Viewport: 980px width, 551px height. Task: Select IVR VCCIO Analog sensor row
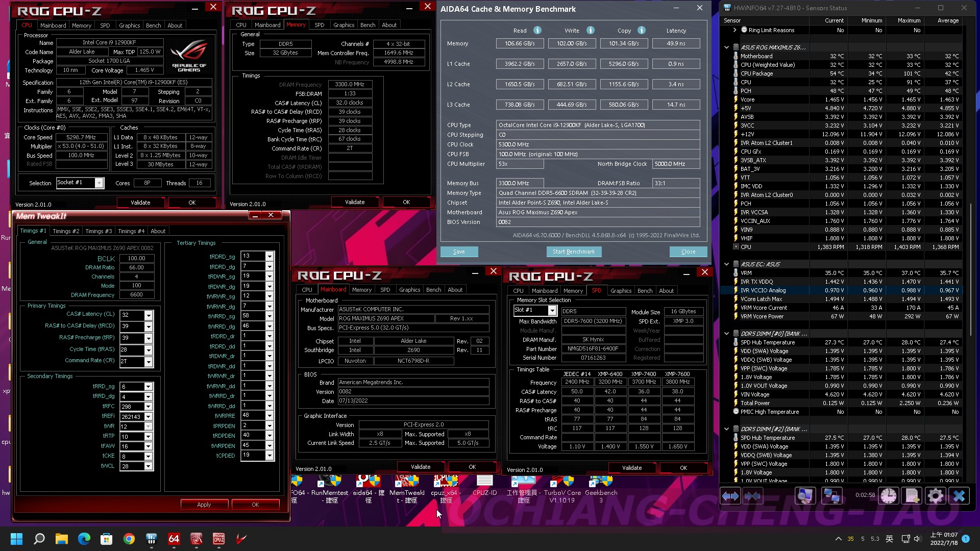842,290
